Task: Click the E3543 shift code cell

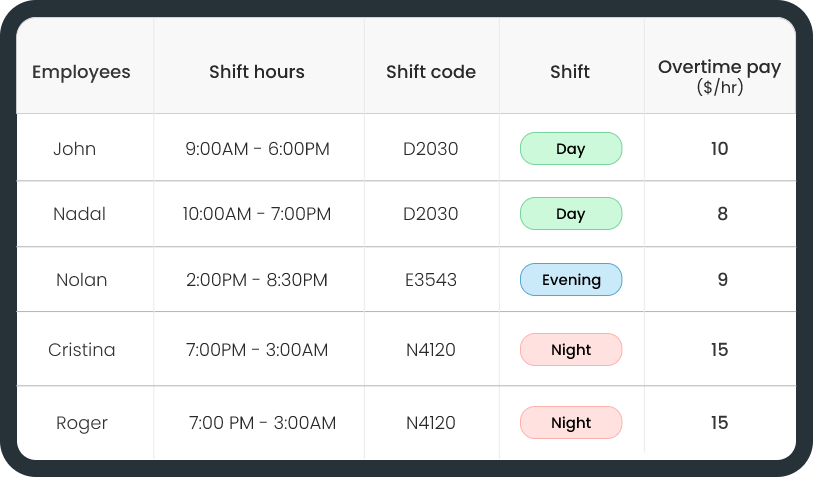Action: (x=431, y=280)
